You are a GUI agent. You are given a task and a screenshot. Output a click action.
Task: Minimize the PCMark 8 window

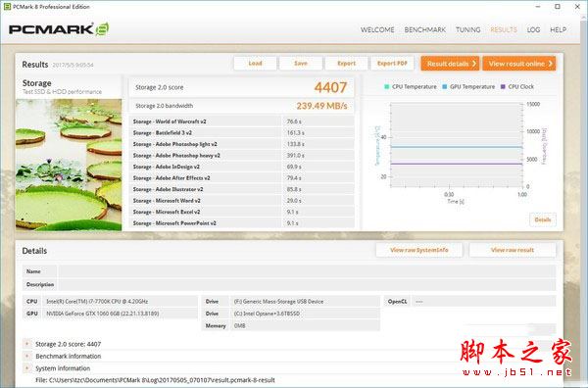click(x=538, y=7)
